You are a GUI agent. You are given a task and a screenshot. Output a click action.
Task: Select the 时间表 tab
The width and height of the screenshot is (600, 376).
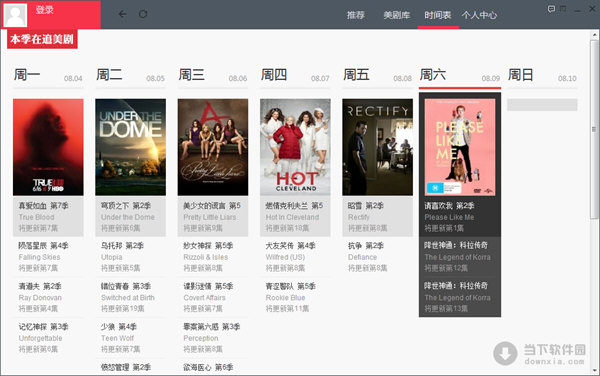(438, 15)
